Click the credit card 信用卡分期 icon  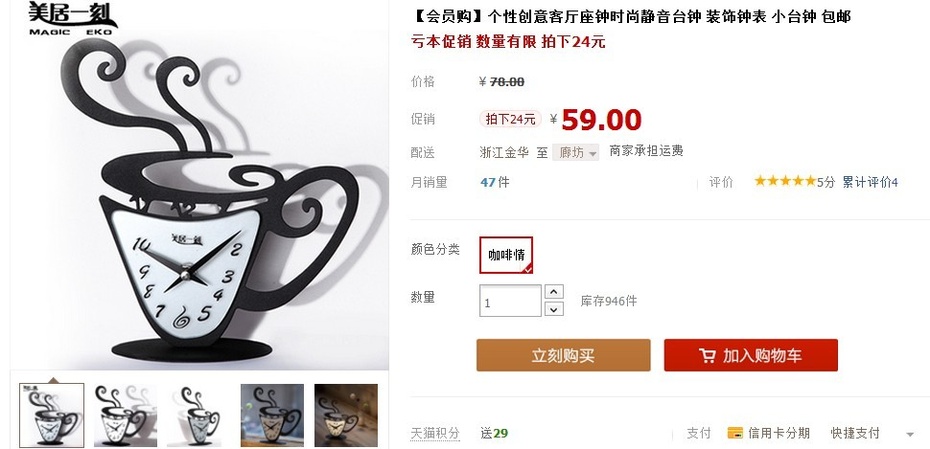[735, 433]
